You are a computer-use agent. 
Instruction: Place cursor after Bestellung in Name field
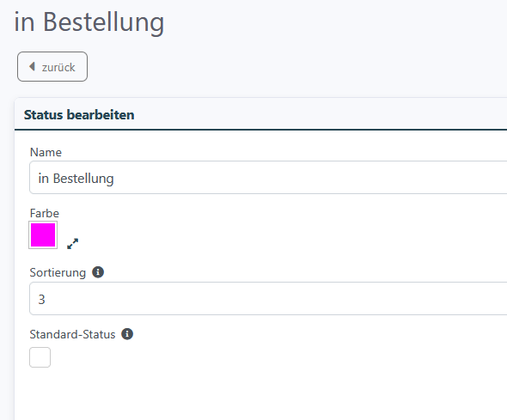(114, 179)
